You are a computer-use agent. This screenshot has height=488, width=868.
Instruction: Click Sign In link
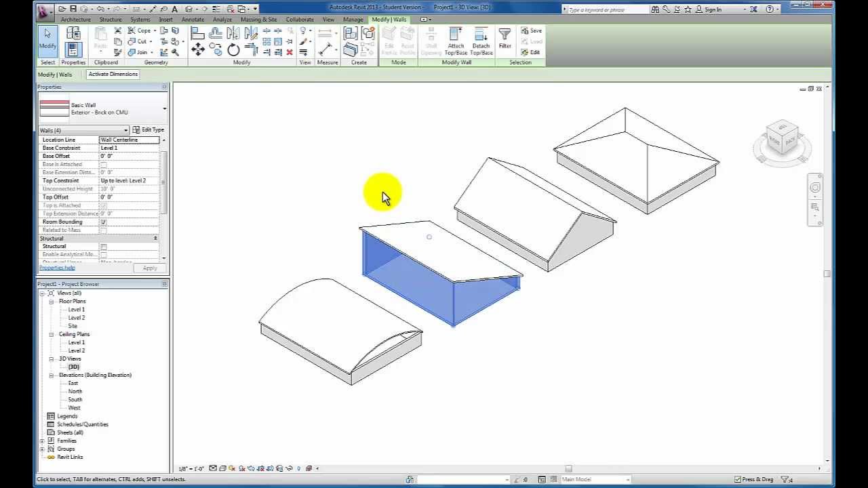point(713,9)
